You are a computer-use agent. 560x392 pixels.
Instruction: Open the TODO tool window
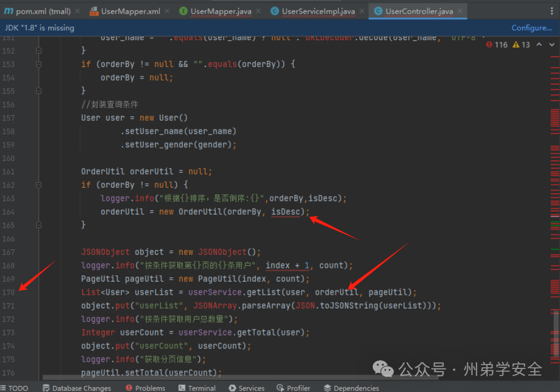(x=14, y=388)
